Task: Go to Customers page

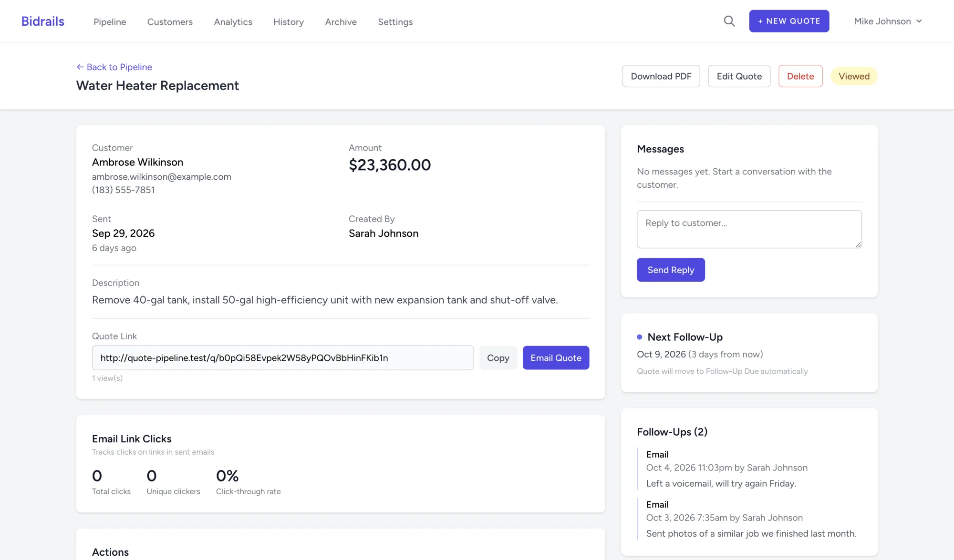Action: (x=170, y=22)
